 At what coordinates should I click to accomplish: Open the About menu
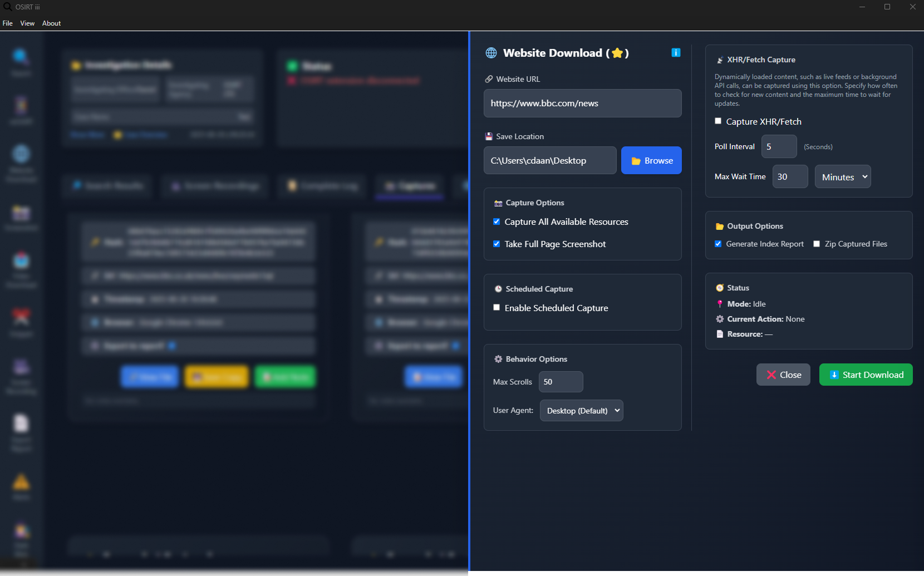tap(51, 23)
